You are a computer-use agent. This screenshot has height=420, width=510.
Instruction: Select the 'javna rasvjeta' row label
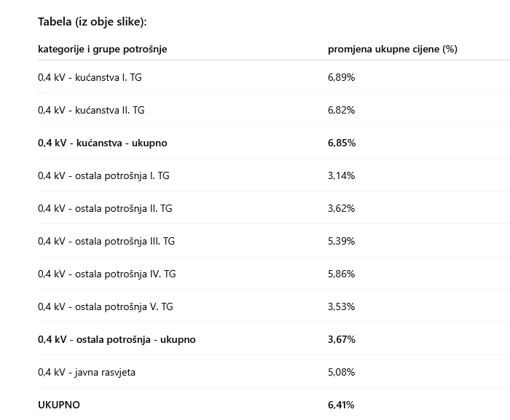pos(87,372)
